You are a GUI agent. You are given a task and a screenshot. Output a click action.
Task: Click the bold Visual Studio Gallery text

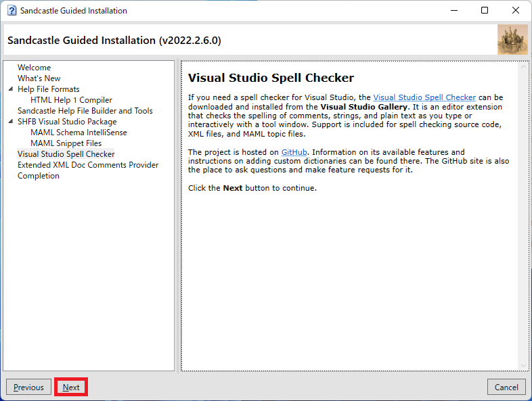pos(363,107)
